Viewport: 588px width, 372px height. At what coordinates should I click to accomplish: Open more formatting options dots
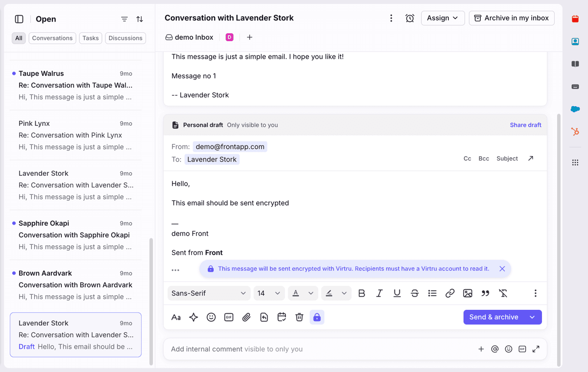(x=535, y=293)
